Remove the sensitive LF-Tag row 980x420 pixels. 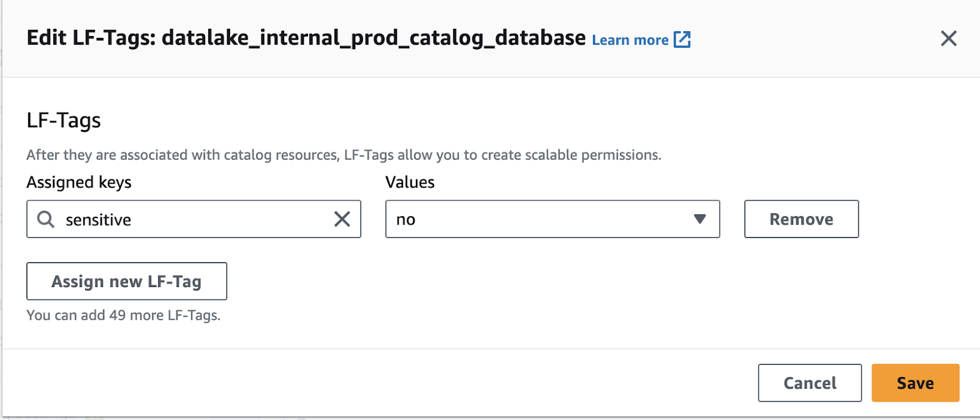pyautogui.click(x=801, y=219)
